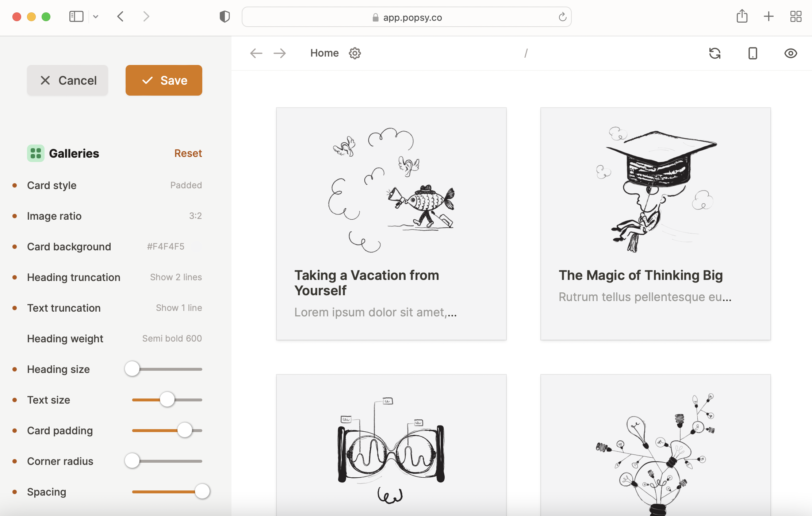Click Safari share icon
Viewport: 812px width, 516px height.
(742, 16)
